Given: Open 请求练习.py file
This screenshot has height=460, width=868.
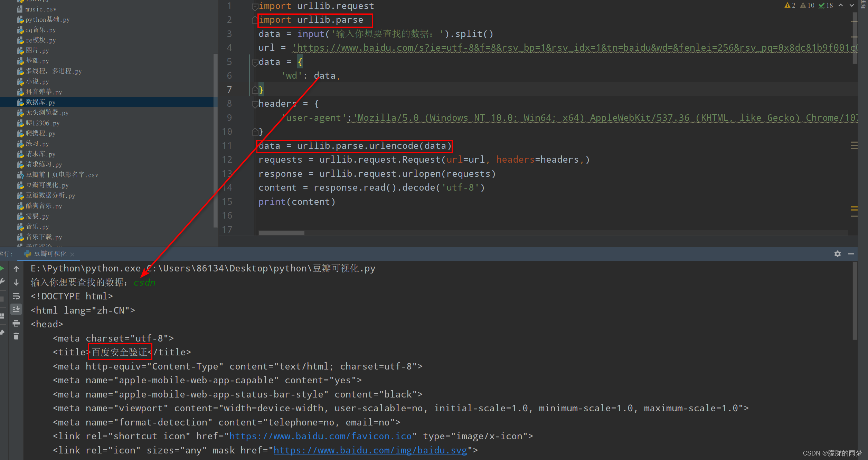Looking at the screenshot, I should (44, 165).
